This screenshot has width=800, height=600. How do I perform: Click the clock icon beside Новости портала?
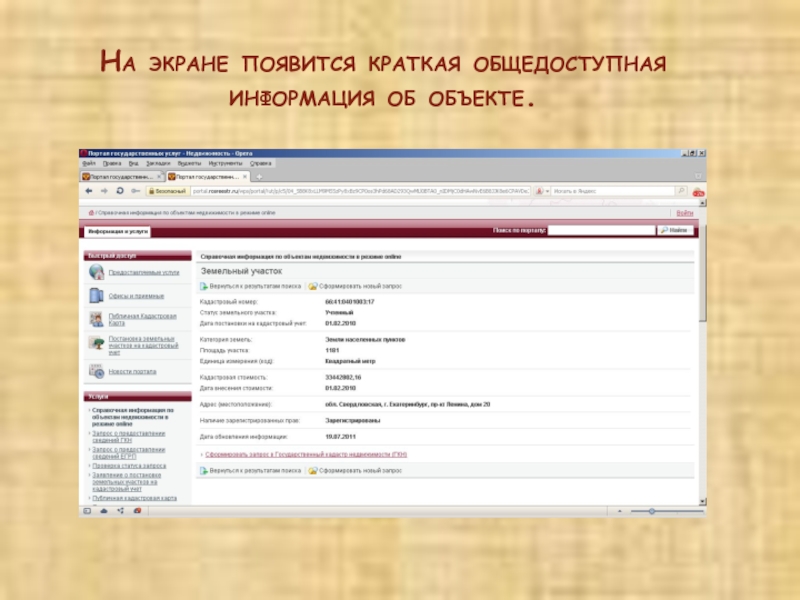tap(96, 371)
